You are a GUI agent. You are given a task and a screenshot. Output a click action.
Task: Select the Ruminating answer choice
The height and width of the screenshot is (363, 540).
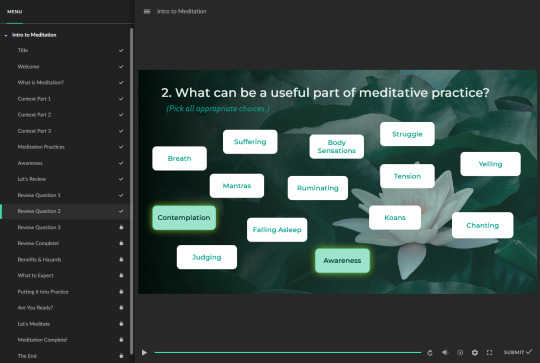(x=318, y=188)
